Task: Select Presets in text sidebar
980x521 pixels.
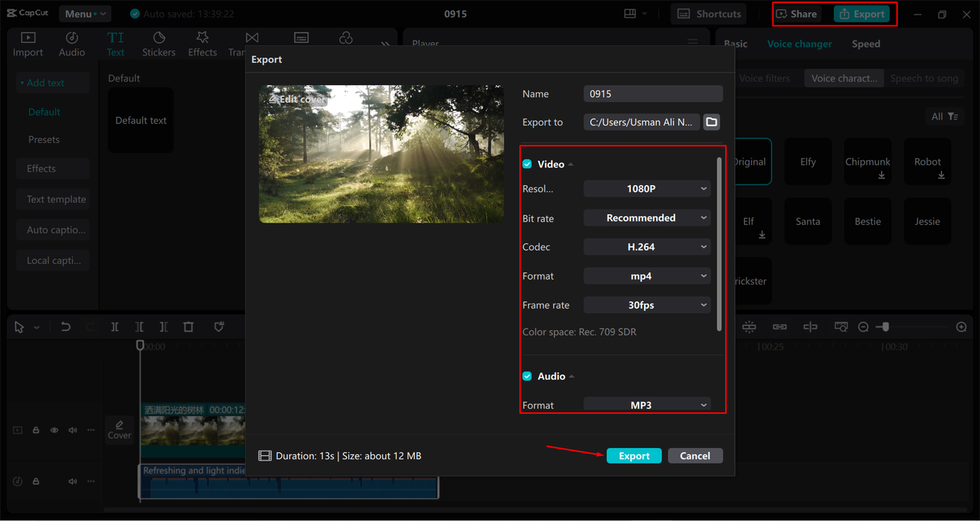Action: point(44,140)
